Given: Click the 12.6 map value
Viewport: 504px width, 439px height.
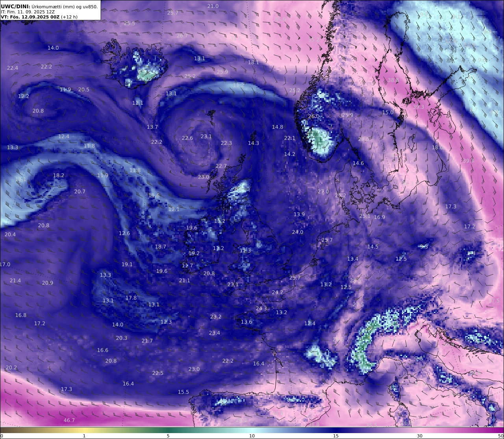Looking at the screenshot, I should 124,233.
